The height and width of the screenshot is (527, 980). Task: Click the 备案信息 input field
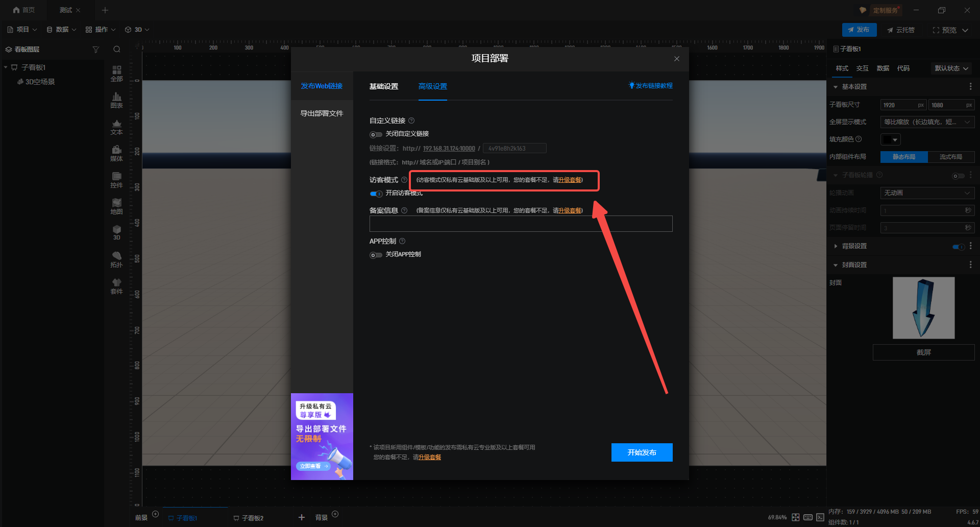(x=521, y=224)
